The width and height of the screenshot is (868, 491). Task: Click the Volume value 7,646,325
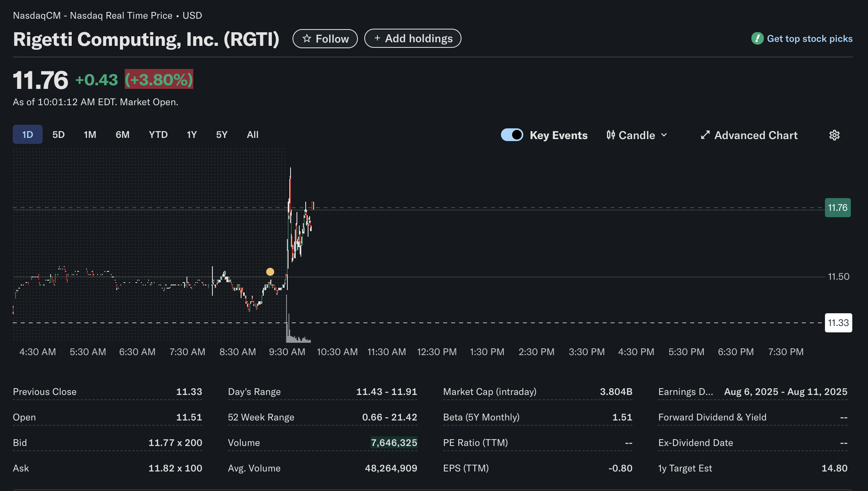pos(394,443)
